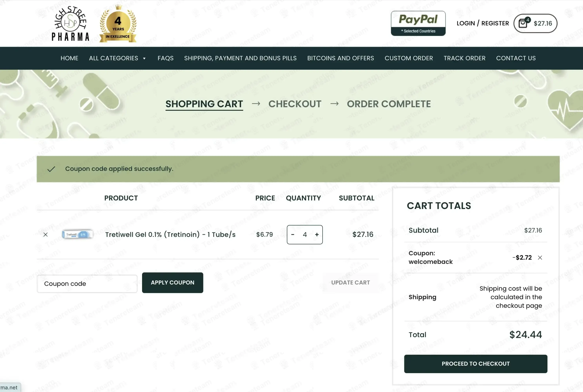Viewport: 583px width, 392px height.
Task: Click the Tretiwell Gel 0.1% product name link
Action: coord(170,235)
